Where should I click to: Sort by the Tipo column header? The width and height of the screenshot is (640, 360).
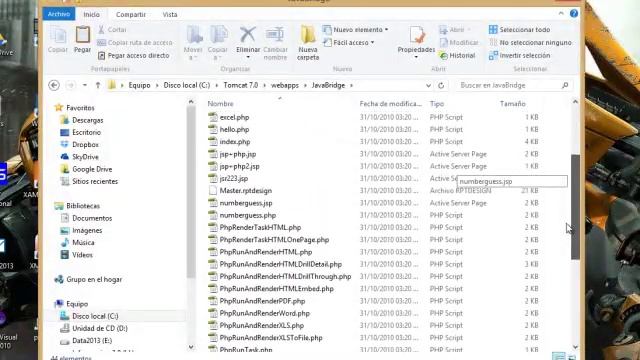pos(437,104)
